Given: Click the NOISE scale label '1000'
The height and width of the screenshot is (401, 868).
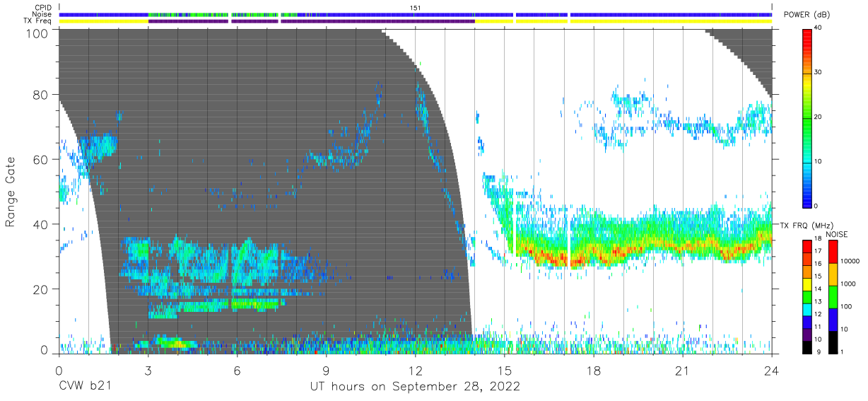Looking at the screenshot, I should [x=848, y=284].
